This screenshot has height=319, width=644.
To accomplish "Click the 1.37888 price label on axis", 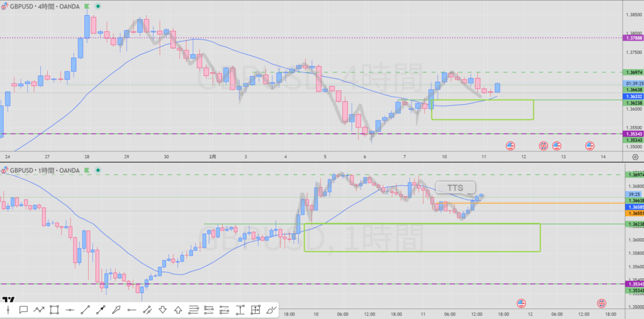I will click(633, 38).
